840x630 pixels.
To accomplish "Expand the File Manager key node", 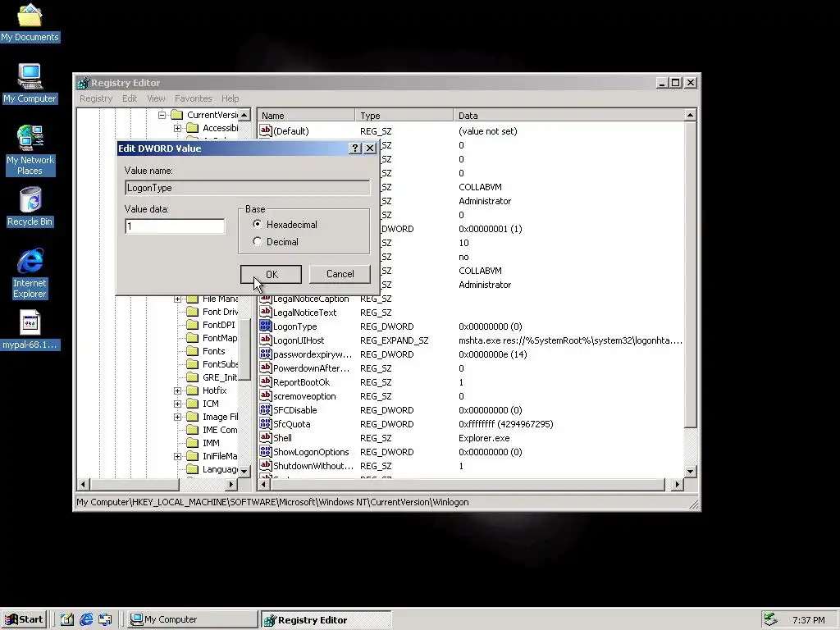I will [x=177, y=299].
